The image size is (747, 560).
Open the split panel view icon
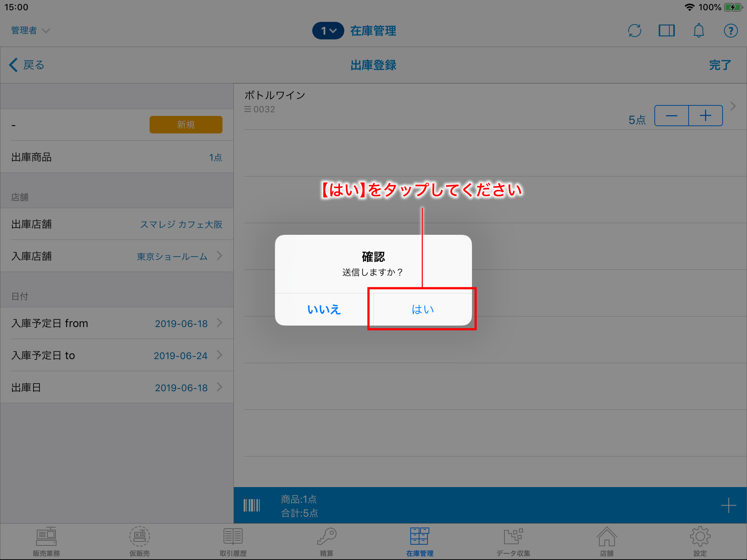pyautogui.click(x=666, y=31)
